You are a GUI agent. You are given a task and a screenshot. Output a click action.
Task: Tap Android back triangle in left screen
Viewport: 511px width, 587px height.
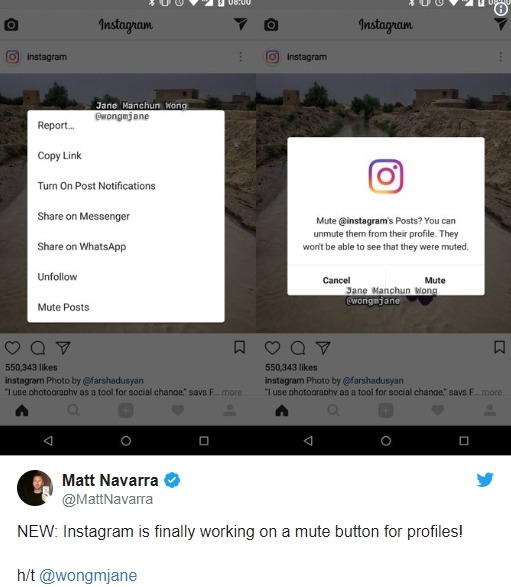pos(48,441)
